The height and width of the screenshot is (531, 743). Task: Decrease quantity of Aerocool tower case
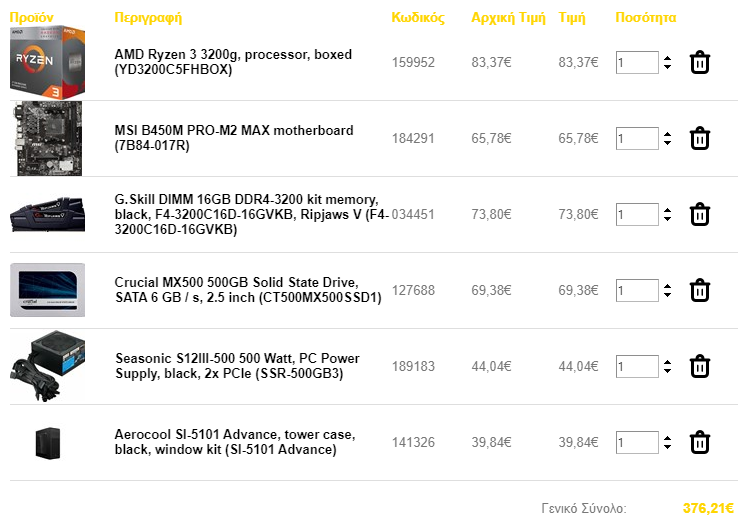(667, 447)
